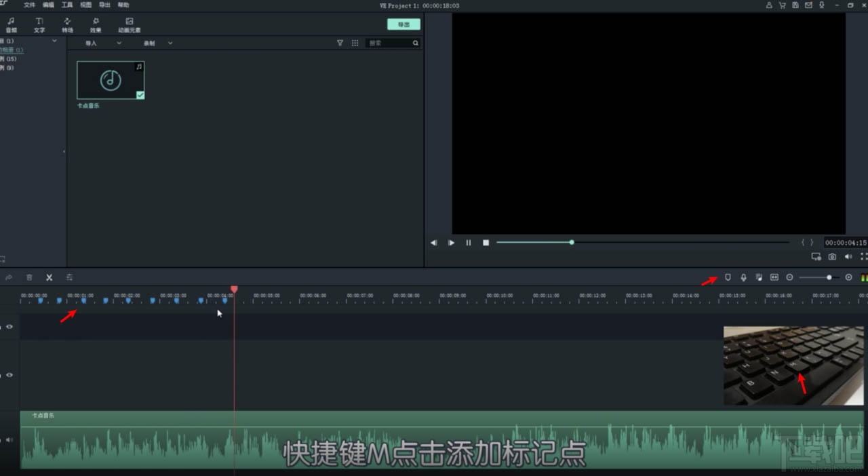868x476 pixels.
Task: Step back to the previous frame
Action: [x=433, y=243]
